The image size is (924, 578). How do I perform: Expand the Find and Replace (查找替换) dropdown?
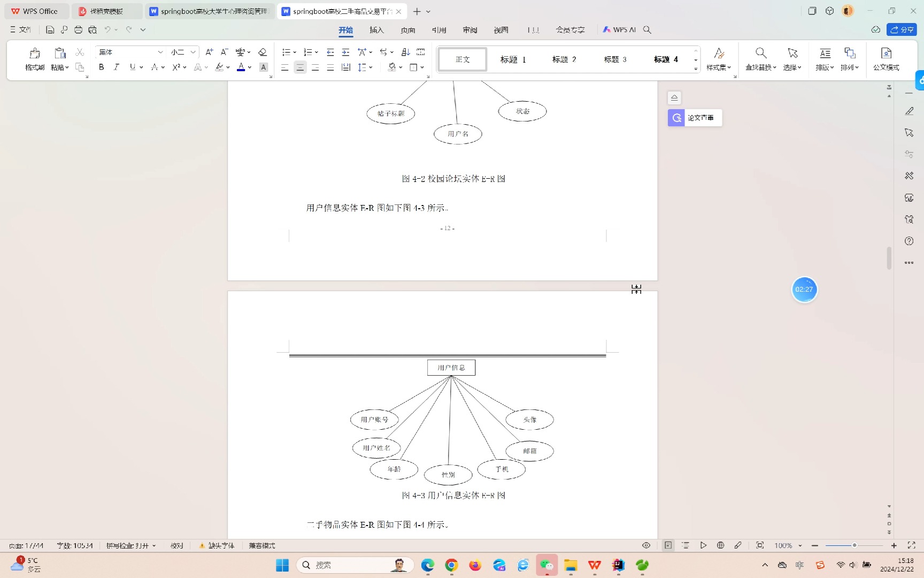point(760,67)
